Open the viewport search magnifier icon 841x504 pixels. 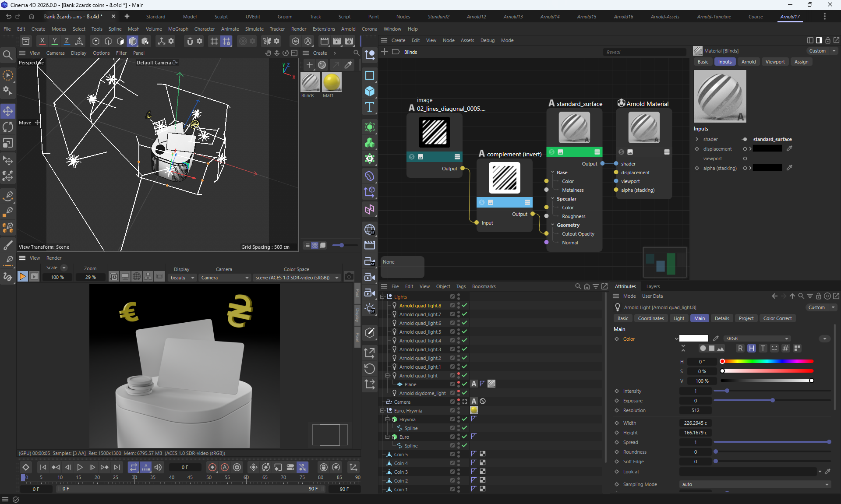point(7,55)
